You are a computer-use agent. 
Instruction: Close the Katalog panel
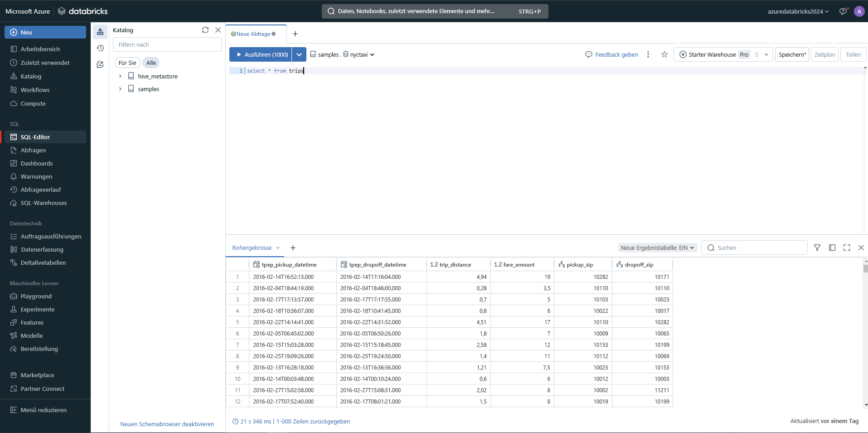point(218,30)
